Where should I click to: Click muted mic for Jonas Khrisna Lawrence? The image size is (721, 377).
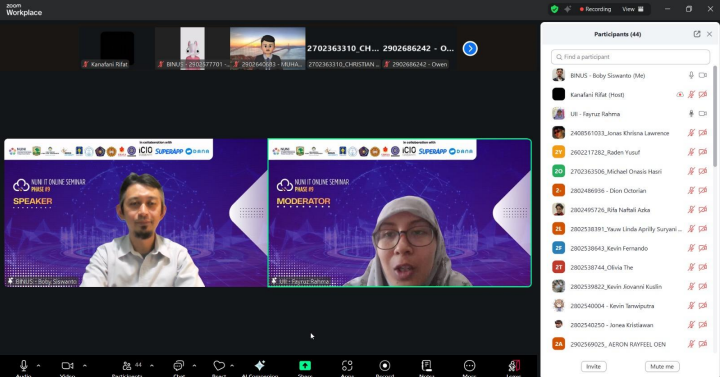pos(691,133)
